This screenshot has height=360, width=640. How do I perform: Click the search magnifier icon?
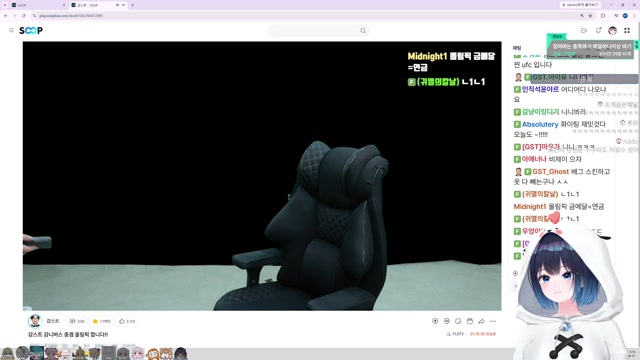click(x=362, y=31)
